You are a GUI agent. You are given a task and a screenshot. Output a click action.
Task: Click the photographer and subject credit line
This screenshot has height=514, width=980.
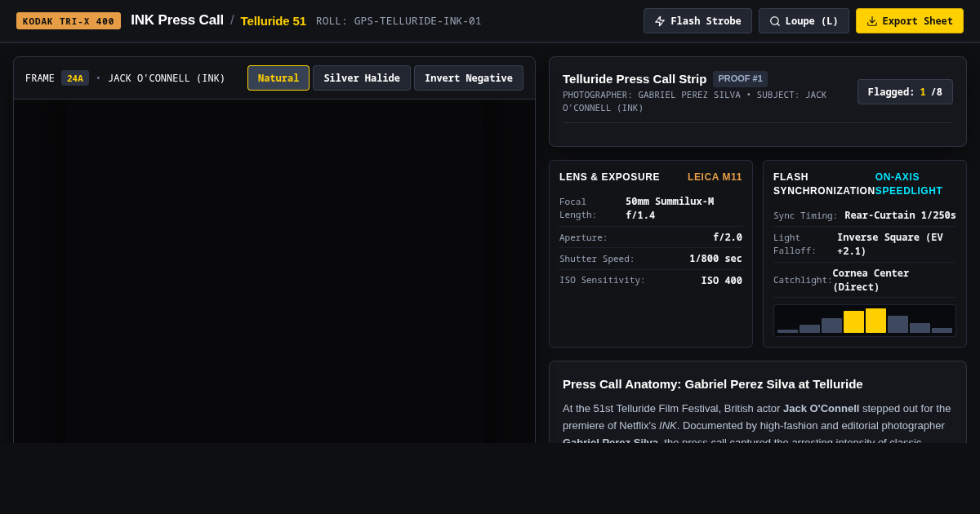coord(694,101)
